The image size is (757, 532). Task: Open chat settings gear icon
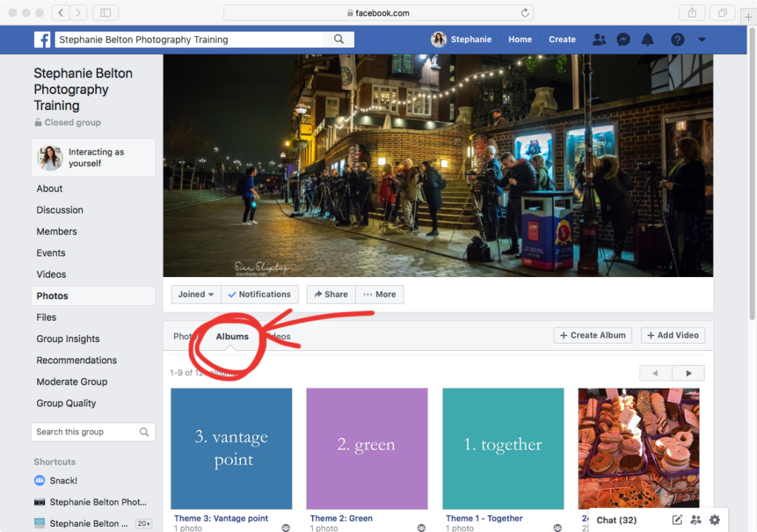click(715, 520)
